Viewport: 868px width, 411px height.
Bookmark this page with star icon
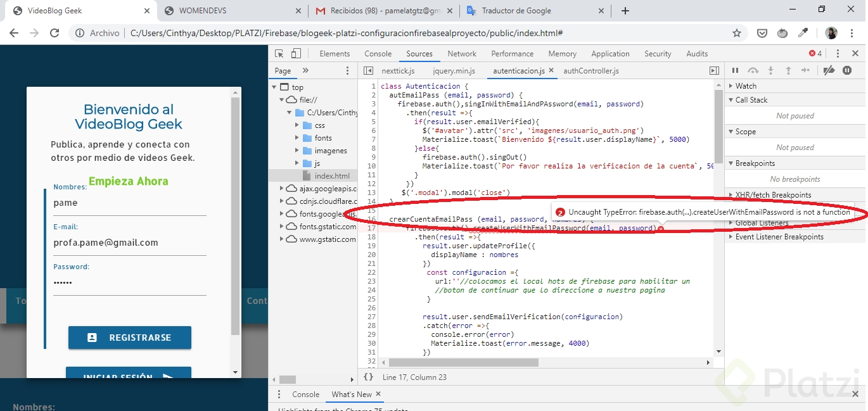click(x=737, y=33)
